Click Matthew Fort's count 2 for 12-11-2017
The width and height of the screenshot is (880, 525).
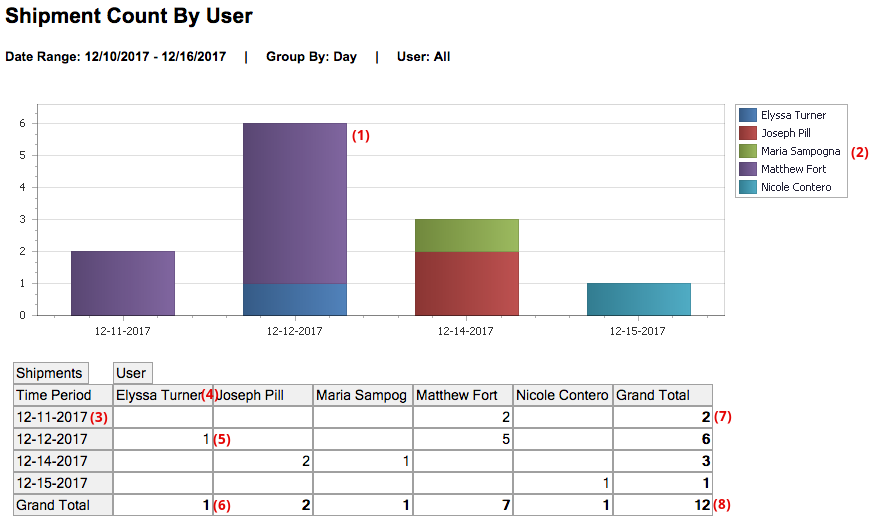tap(462, 417)
